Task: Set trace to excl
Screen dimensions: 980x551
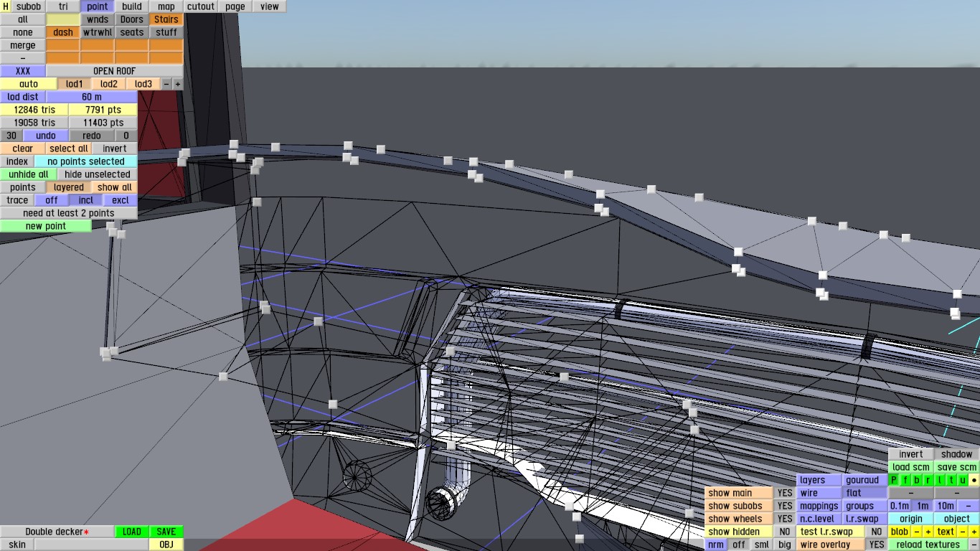Action: point(121,200)
